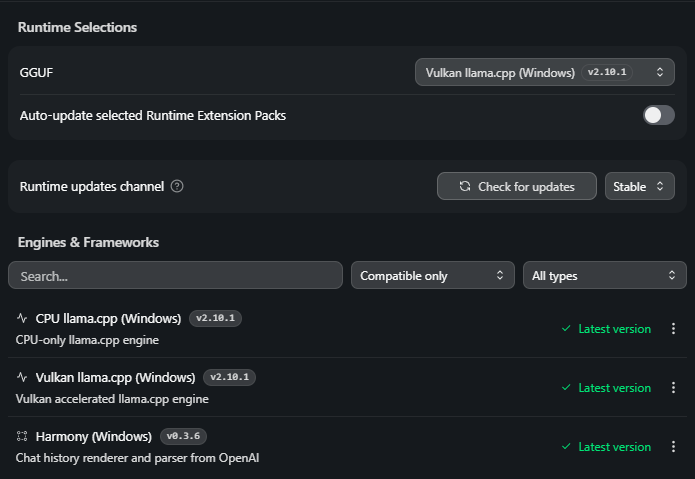This screenshot has height=479, width=695.
Task: Click the Vulkan llama.cpp engine waveform icon
Action: click(x=23, y=377)
